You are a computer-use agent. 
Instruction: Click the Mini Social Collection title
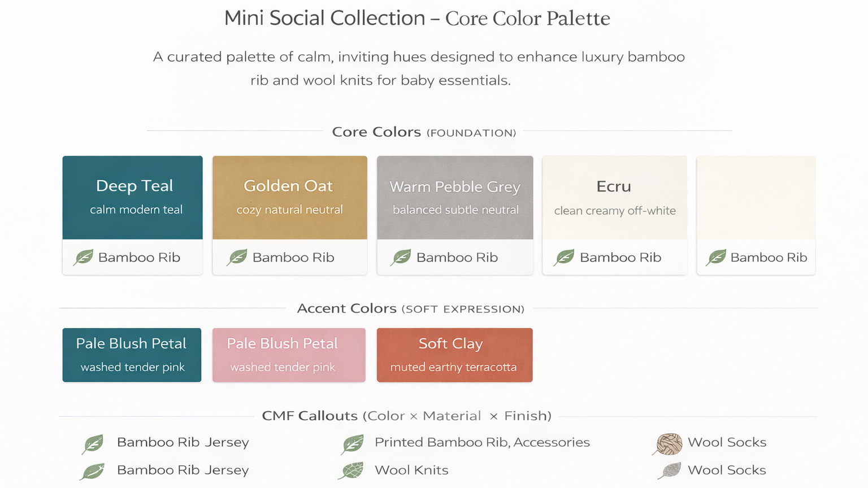417,19
